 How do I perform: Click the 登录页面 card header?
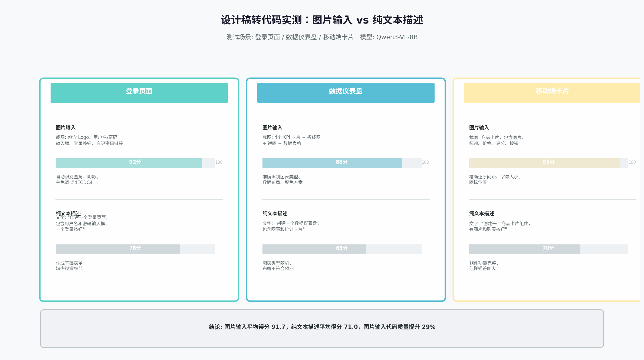[139, 93]
